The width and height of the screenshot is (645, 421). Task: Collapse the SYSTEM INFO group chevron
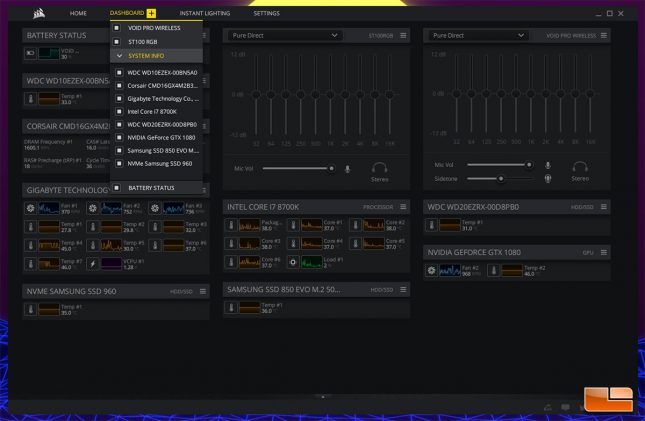pos(119,56)
